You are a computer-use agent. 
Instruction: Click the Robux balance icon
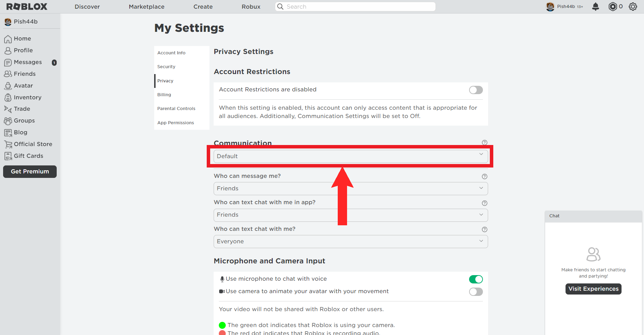click(x=613, y=7)
